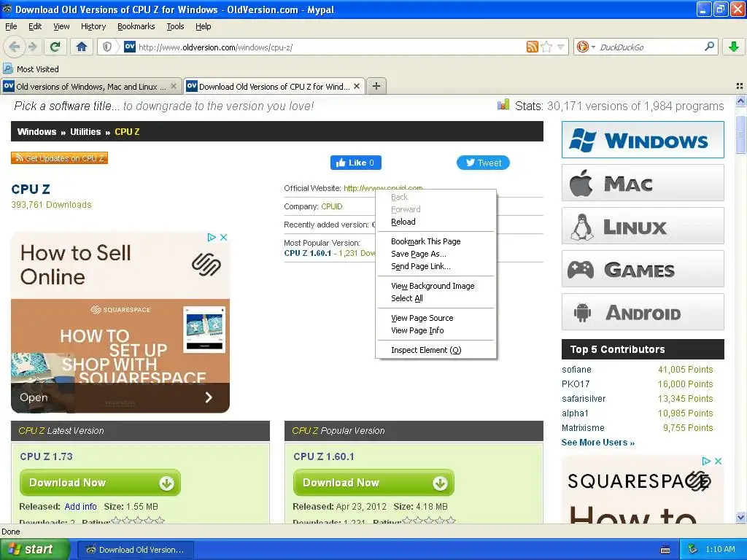Open a new tab with the plus button
The width and height of the screenshot is (747, 560).
376,86
